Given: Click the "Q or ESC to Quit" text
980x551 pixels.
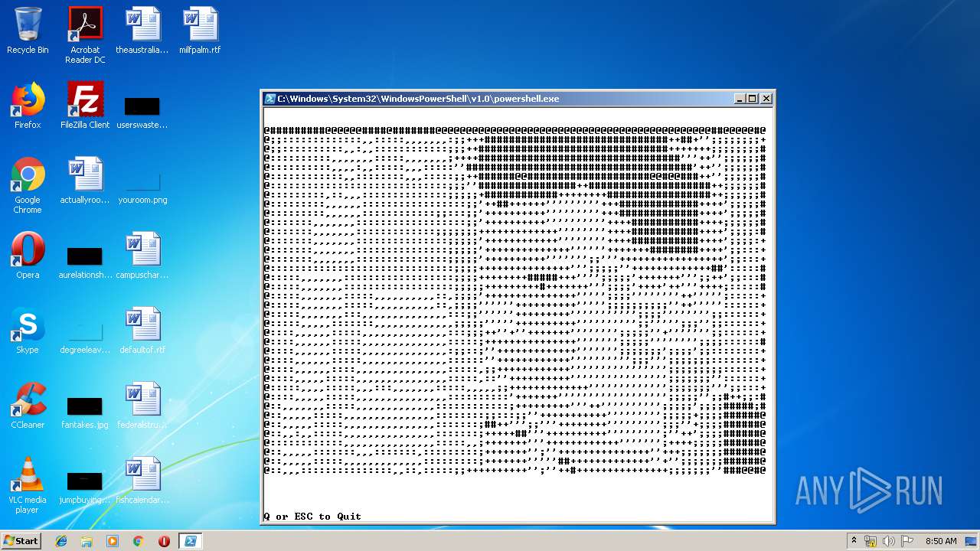Looking at the screenshot, I should pyautogui.click(x=312, y=517).
